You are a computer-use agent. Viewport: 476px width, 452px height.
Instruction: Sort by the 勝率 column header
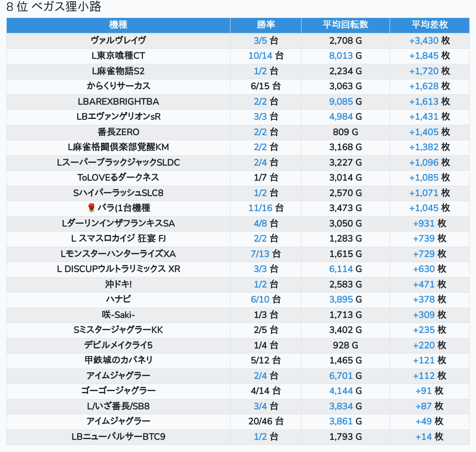pyautogui.click(x=266, y=25)
